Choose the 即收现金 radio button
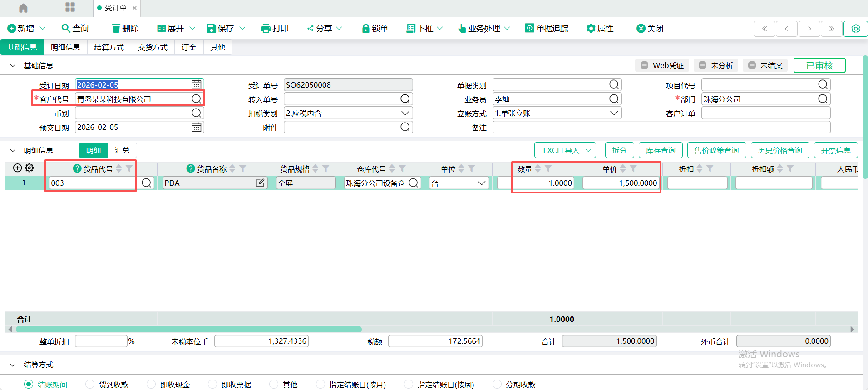The image size is (868, 390). (151, 384)
